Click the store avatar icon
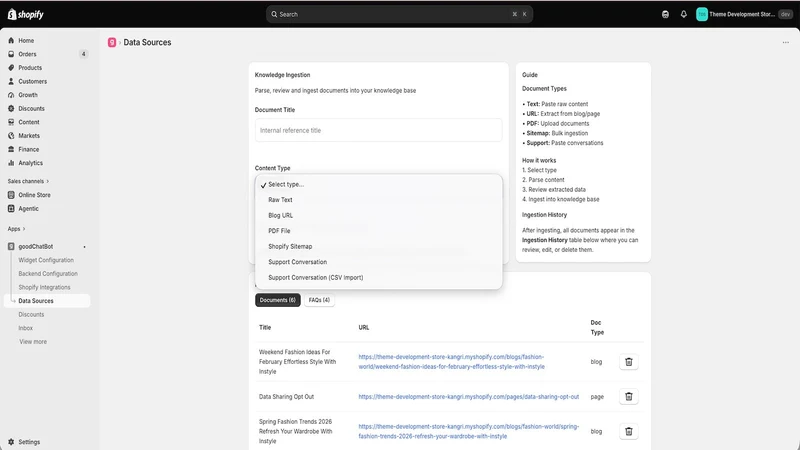Screen dimensions: 800x450 click(702, 14)
